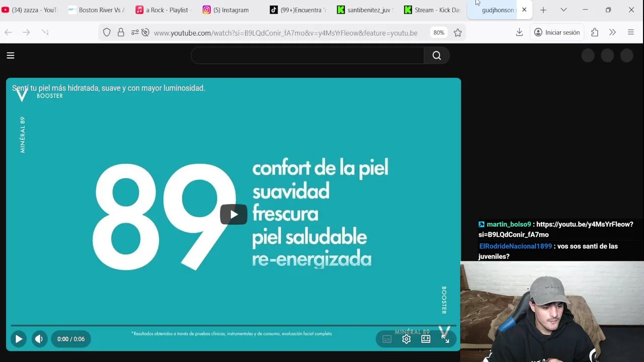Open the YouTube hamburger guide menu
Viewport: 644px width, 362px height.
11,56
